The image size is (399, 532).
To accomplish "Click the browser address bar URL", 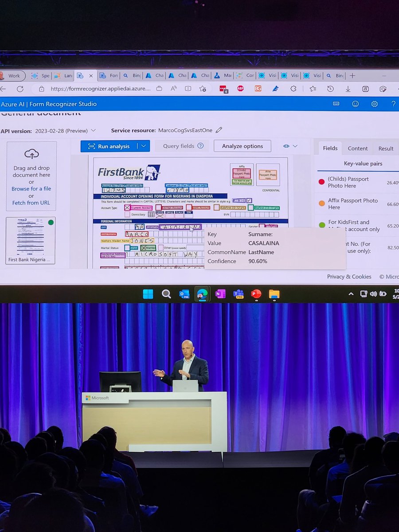I will pyautogui.click(x=101, y=89).
